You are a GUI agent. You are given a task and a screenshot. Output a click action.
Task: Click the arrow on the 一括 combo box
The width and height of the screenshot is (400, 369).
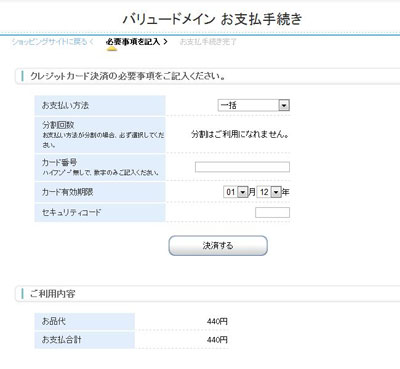(284, 105)
